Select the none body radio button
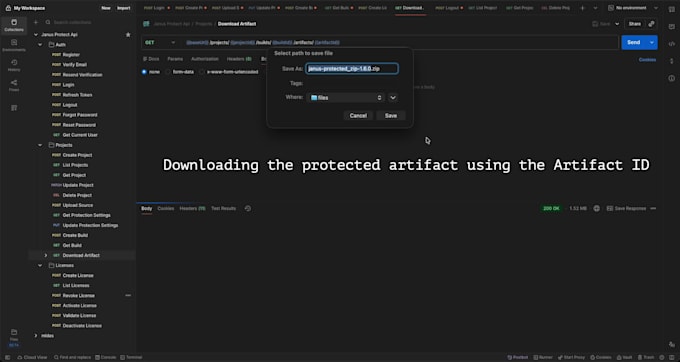 point(144,72)
